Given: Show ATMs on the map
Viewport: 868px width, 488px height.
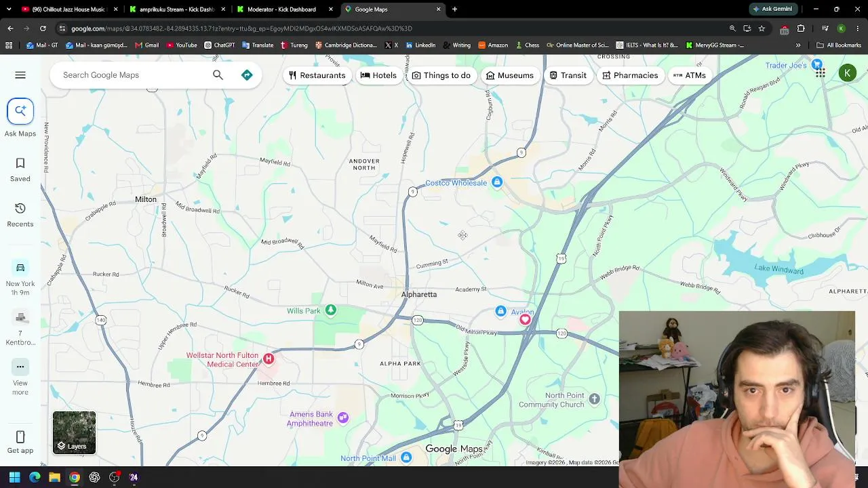Looking at the screenshot, I should [x=690, y=75].
